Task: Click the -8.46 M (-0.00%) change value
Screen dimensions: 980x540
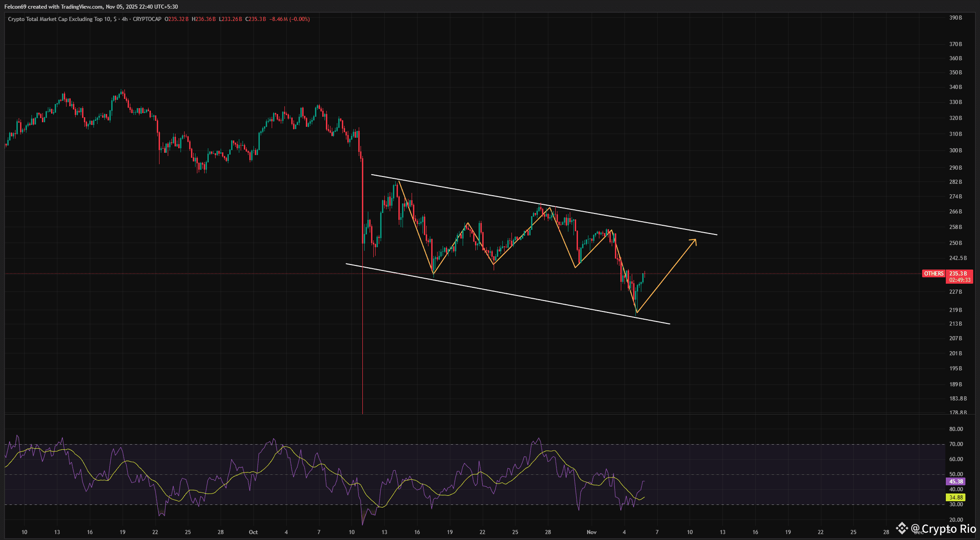Action: coord(289,19)
